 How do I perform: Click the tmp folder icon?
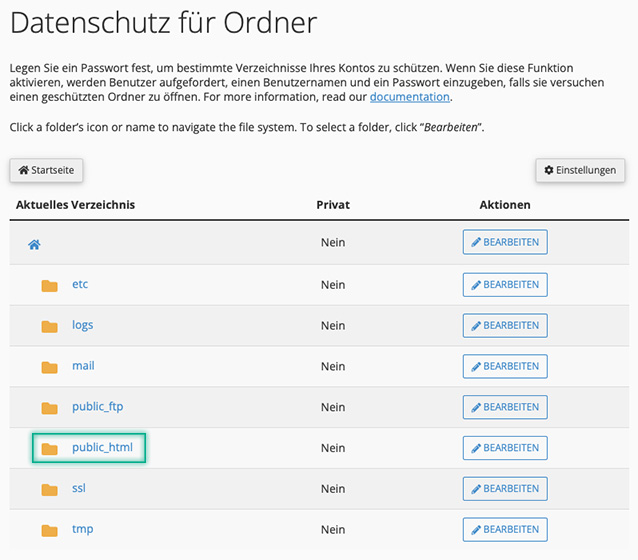(x=50, y=530)
